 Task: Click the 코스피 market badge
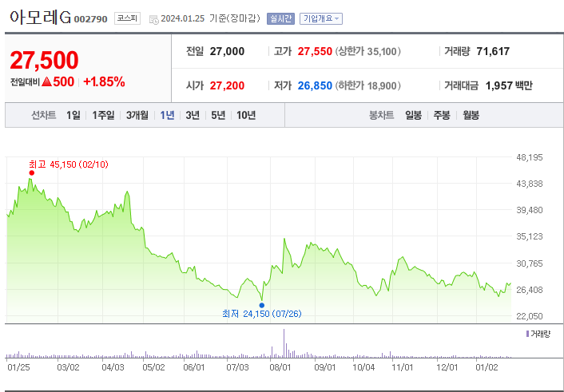[127, 18]
